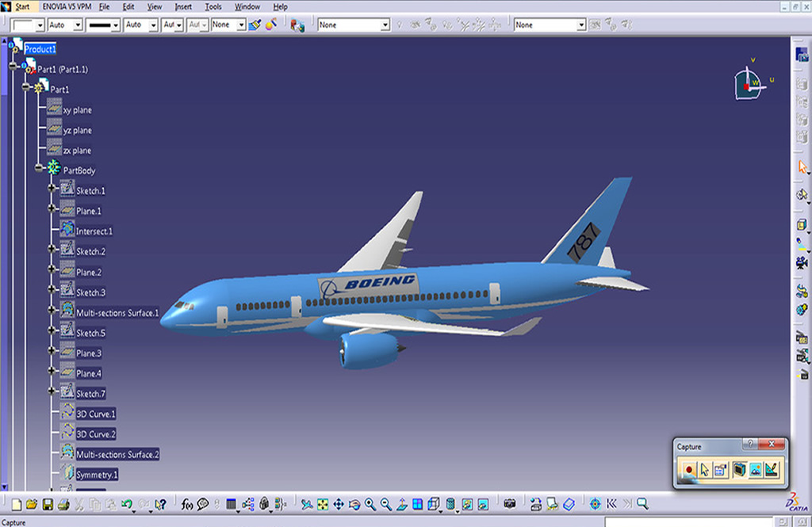Open the ENOVIA V5 VPM menu

[x=67, y=6]
